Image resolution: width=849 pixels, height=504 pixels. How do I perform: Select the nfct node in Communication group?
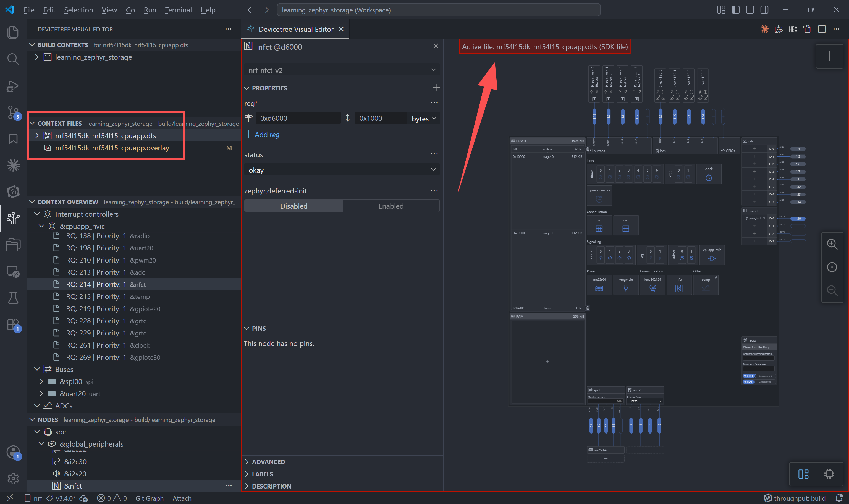[x=679, y=285]
